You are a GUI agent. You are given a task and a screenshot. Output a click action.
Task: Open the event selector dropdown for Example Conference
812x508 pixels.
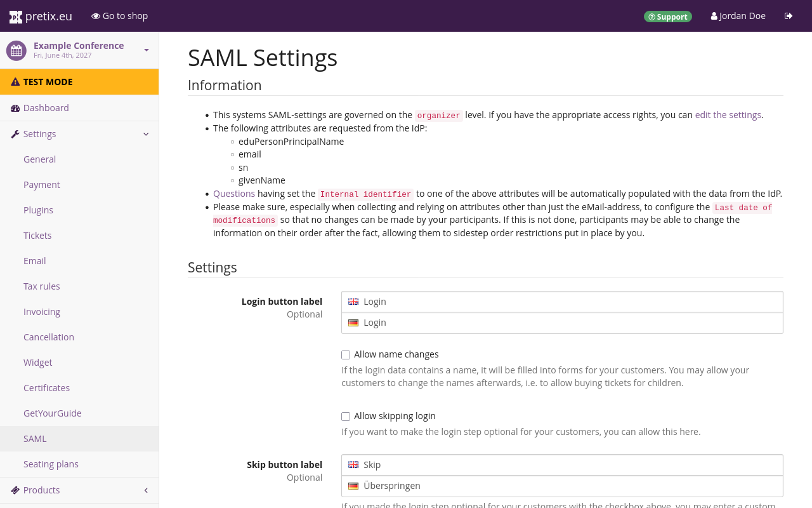click(147, 50)
